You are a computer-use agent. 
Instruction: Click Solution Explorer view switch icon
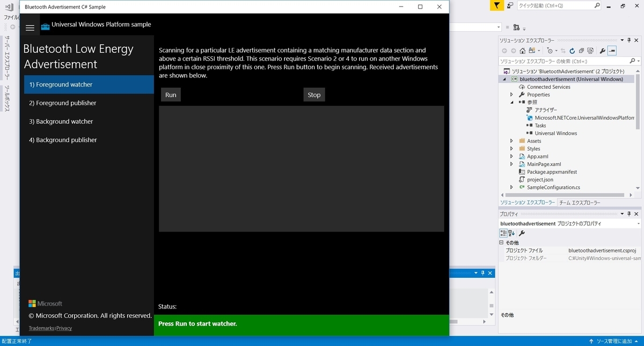point(533,51)
